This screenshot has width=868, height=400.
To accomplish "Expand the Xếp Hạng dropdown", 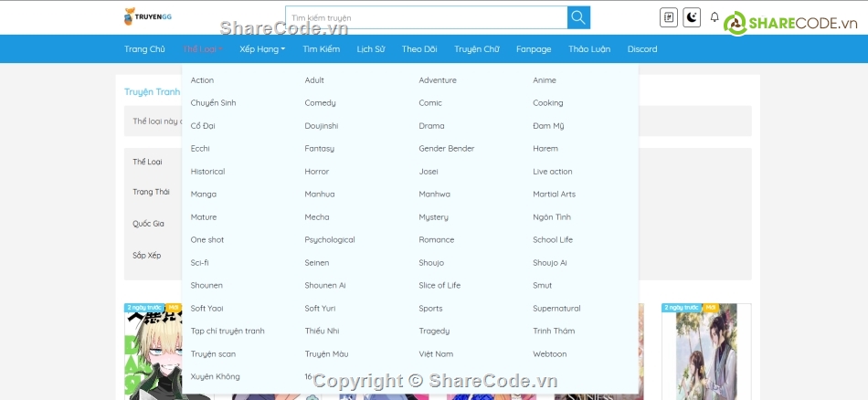I will pyautogui.click(x=262, y=49).
